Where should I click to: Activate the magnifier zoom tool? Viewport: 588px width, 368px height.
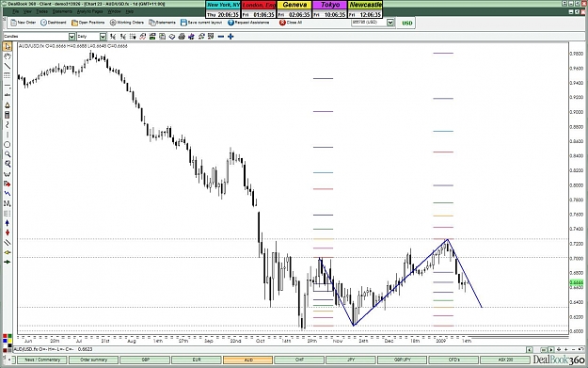8,154
